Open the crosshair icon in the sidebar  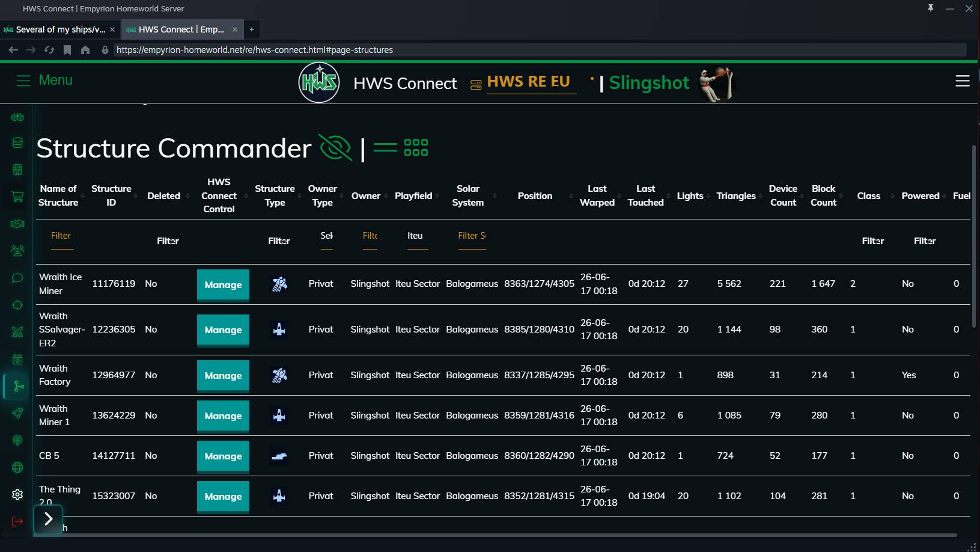click(x=17, y=305)
